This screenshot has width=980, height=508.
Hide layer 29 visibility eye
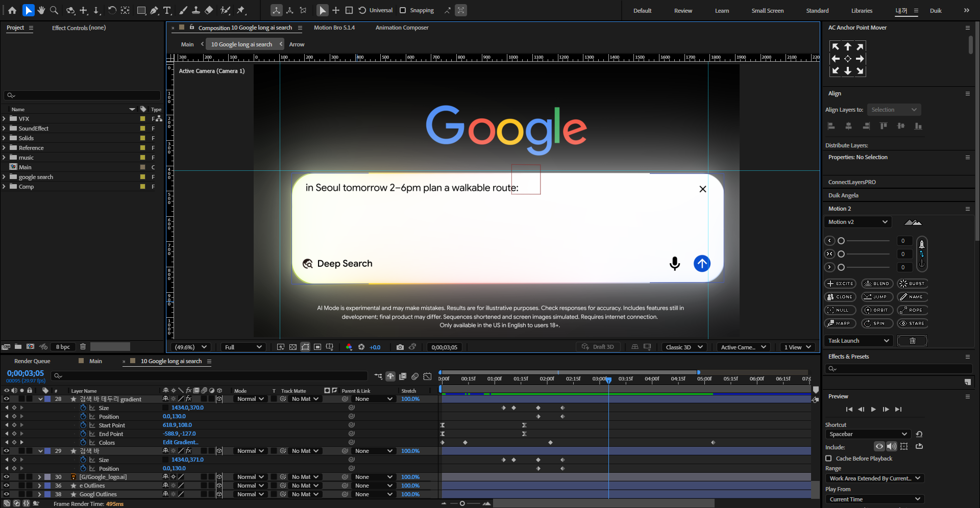tap(7, 451)
